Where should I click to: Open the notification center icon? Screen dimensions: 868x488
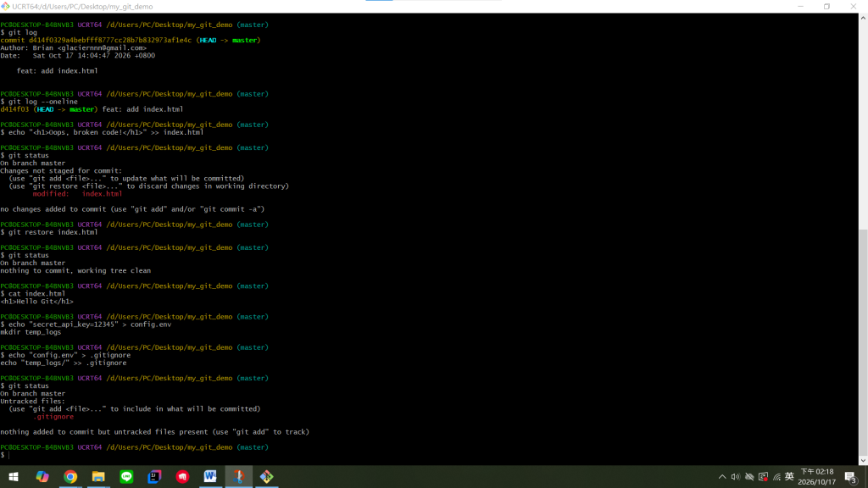pyautogui.click(x=851, y=477)
